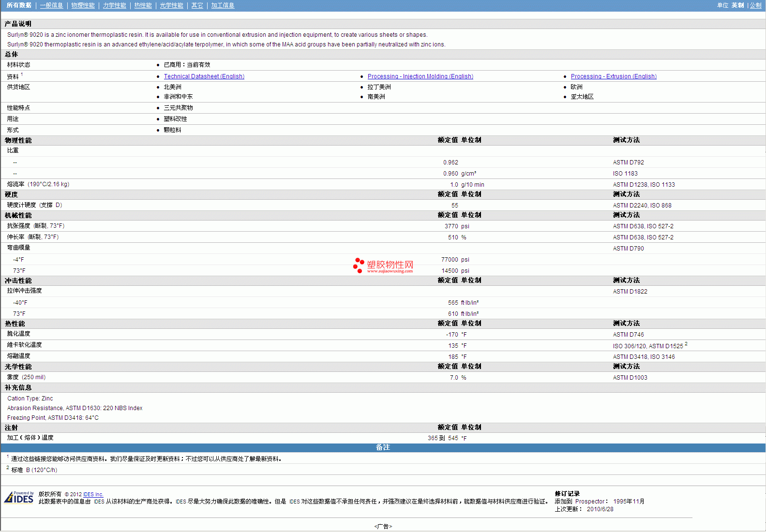This screenshot has width=766, height=532.
Task: Open the 热性能 tab
Action: (143, 5)
